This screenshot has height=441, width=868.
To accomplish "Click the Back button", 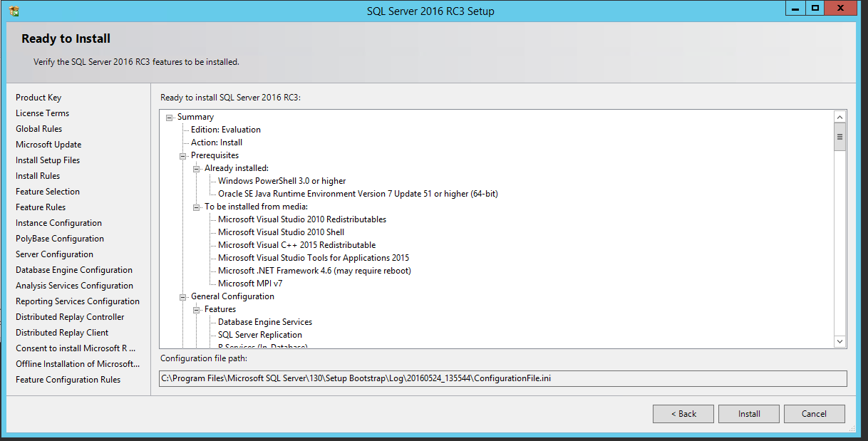I will 683,414.
